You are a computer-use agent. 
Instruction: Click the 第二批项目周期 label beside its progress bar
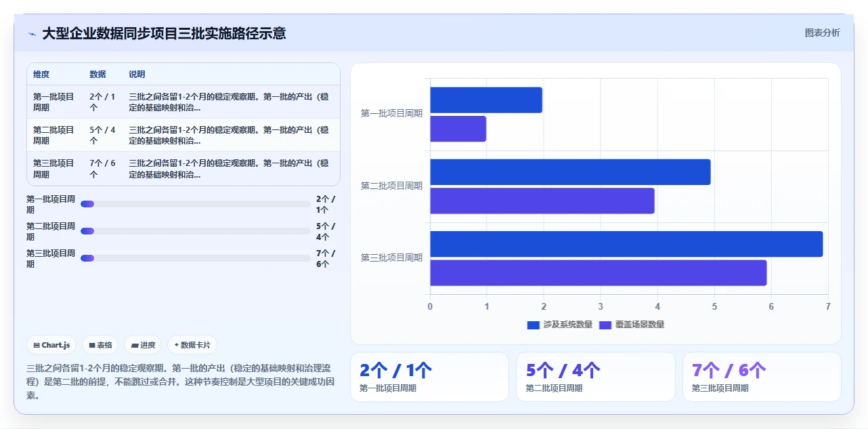(51, 232)
